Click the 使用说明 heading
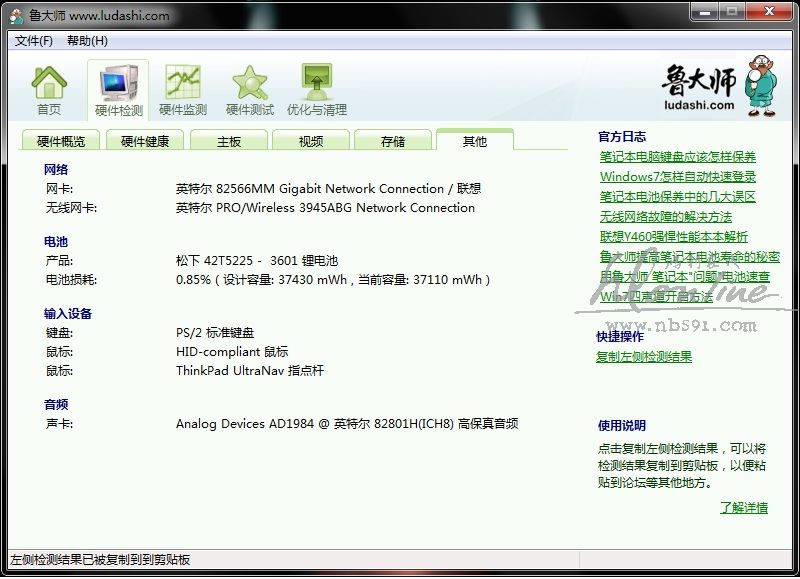800x579 pixels. click(x=622, y=425)
